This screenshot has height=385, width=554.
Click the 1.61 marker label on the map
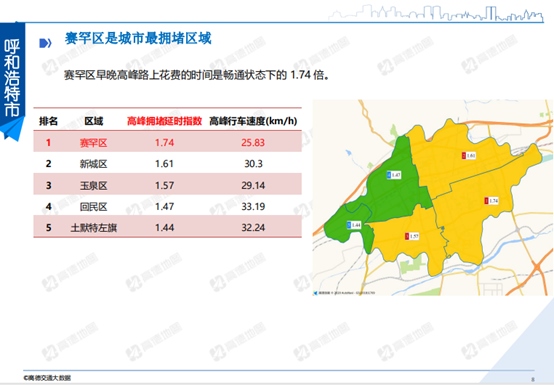pos(469,155)
